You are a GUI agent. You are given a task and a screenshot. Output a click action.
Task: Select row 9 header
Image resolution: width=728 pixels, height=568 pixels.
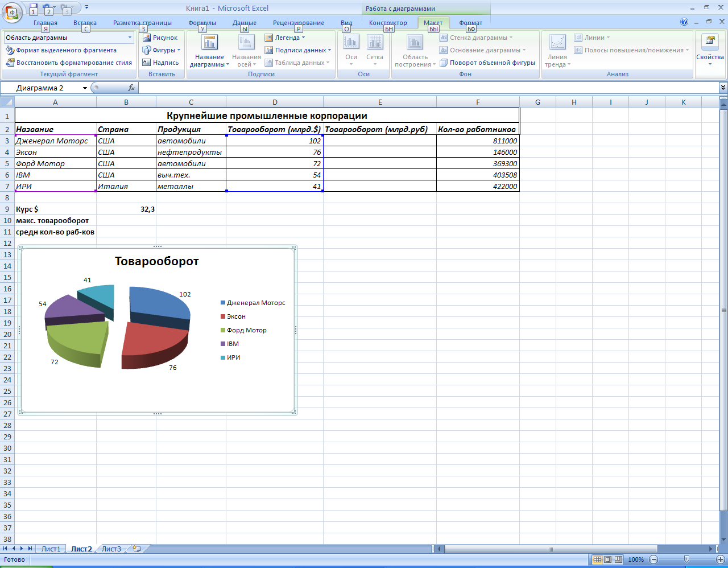pos(7,209)
